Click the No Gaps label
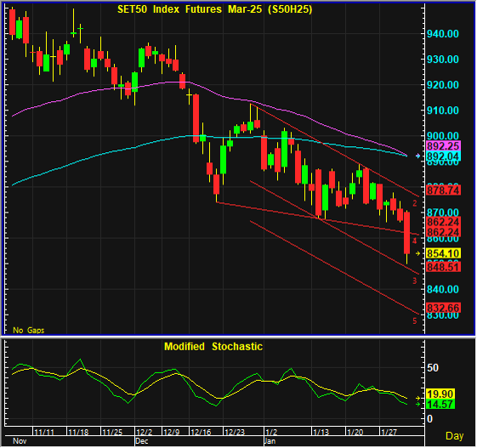 29,331
